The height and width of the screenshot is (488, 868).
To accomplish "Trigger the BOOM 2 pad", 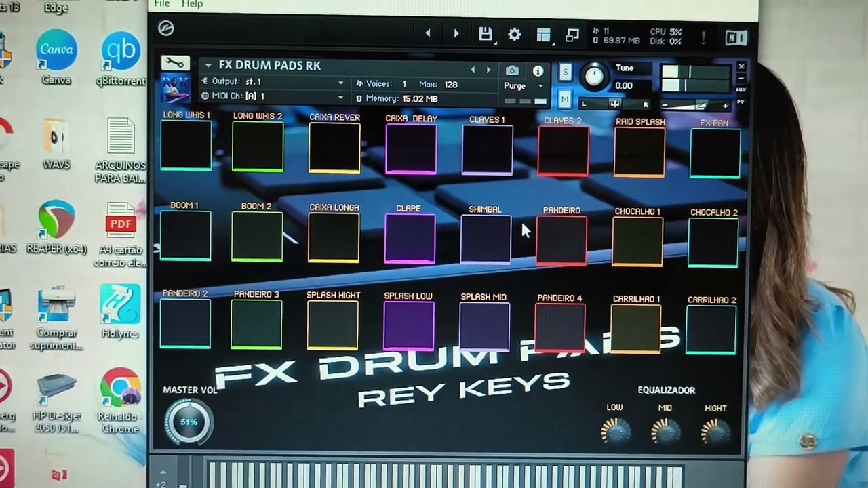I will pos(257,237).
